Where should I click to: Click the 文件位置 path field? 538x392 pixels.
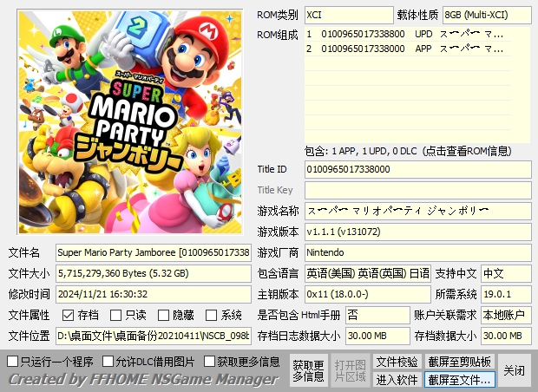[x=154, y=336]
